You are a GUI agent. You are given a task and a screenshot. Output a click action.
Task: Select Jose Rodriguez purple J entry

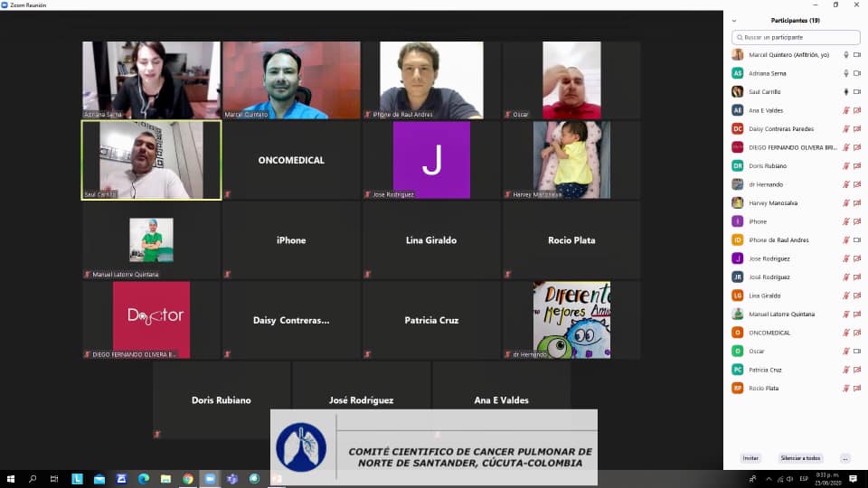point(796,259)
